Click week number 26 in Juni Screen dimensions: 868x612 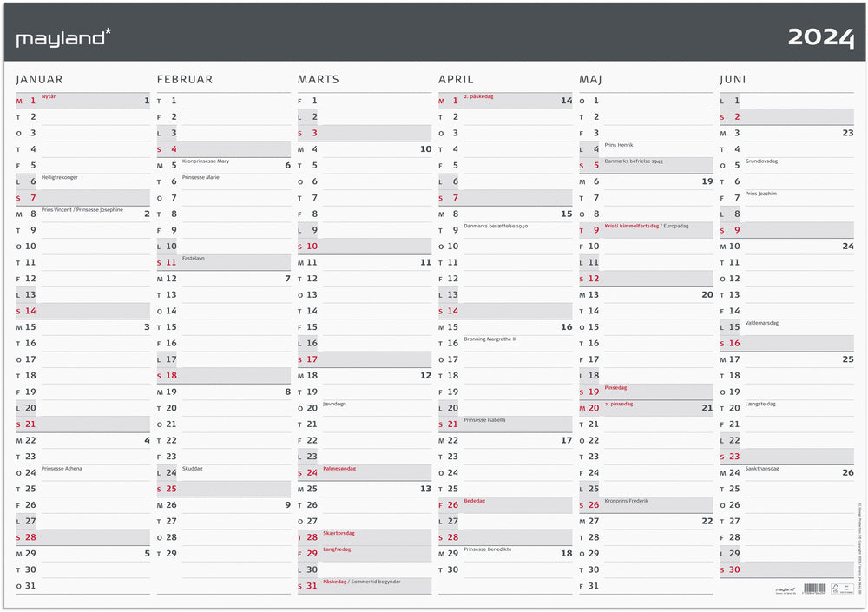click(847, 472)
